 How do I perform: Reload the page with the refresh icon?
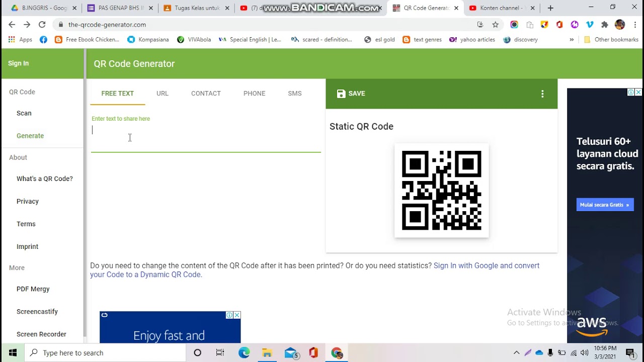[x=42, y=25]
